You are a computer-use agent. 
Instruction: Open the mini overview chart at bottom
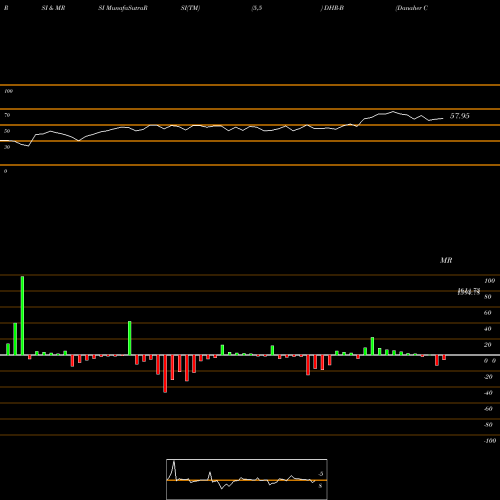[x=247, y=479]
